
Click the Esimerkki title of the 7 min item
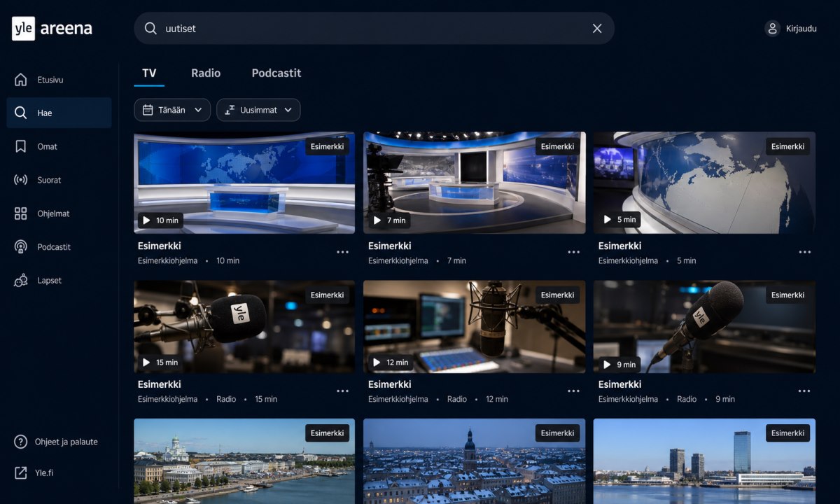(x=390, y=246)
